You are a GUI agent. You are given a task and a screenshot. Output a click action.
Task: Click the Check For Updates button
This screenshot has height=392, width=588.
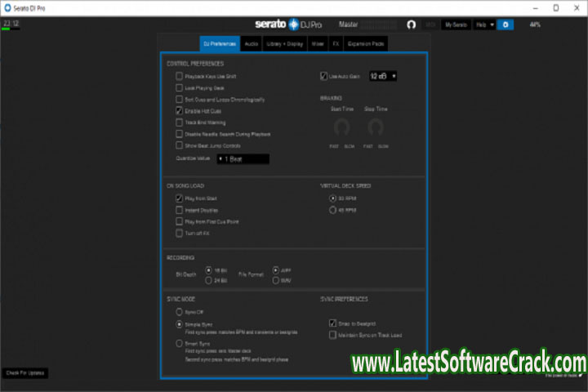click(26, 372)
